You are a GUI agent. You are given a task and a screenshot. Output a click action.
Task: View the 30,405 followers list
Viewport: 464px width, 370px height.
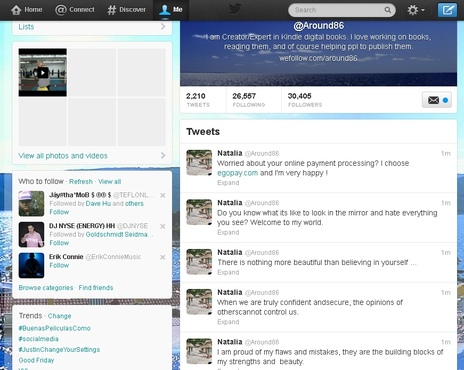click(x=305, y=100)
